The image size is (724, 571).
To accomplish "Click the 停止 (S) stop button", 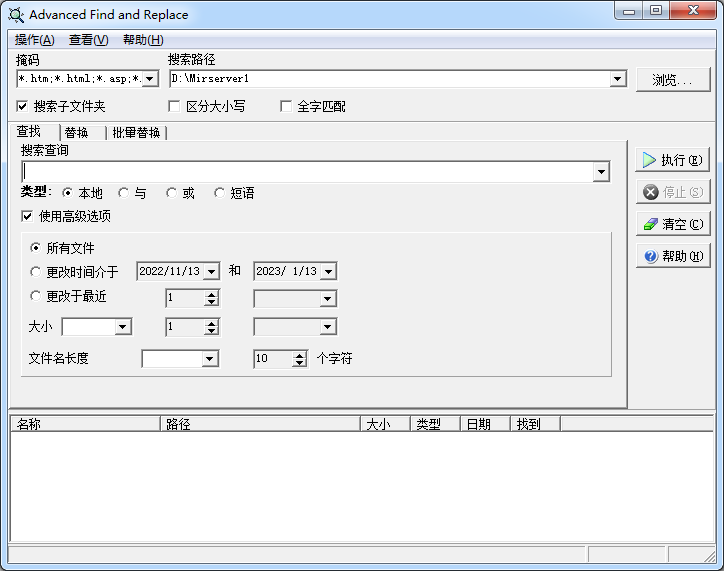I will (x=672, y=192).
